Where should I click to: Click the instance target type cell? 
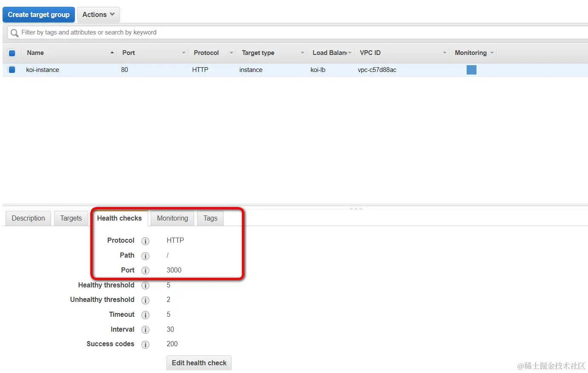251,70
